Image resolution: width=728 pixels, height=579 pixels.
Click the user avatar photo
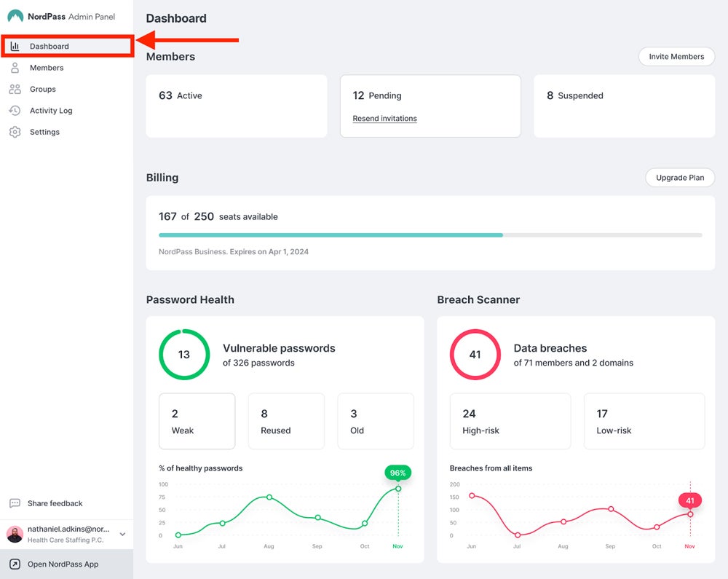click(15, 535)
